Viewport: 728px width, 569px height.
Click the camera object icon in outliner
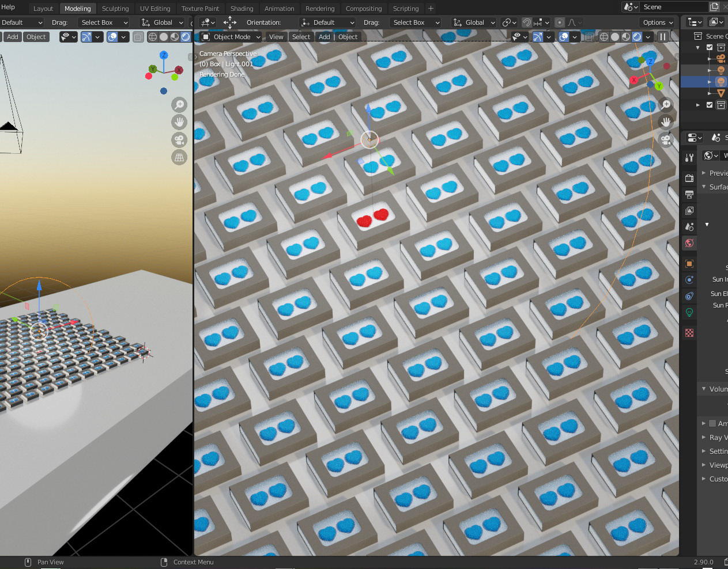(721, 58)
